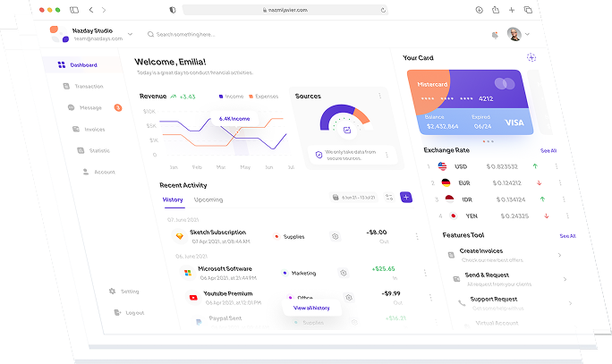Open the Statistic sidebar item
Screen dimensions: 612x364
pyautogui.click(x=94, y=150)
